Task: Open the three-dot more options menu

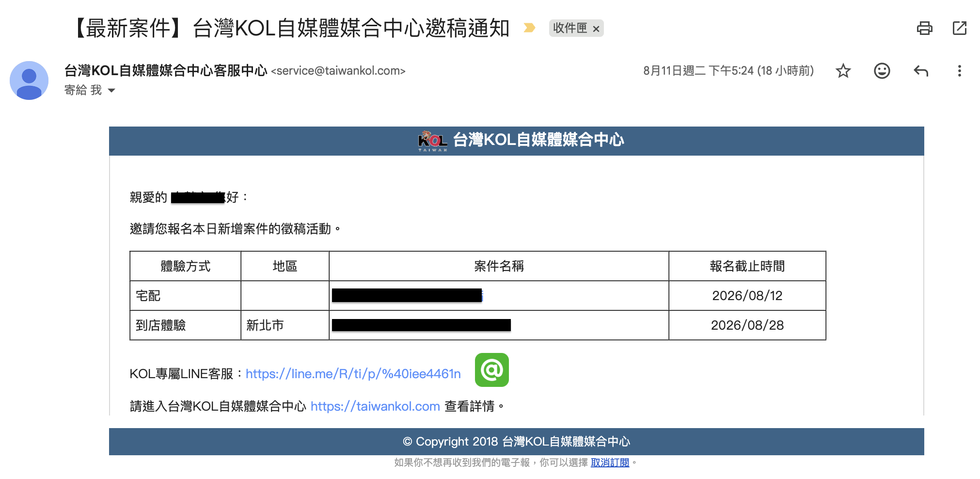Action: 959,71
